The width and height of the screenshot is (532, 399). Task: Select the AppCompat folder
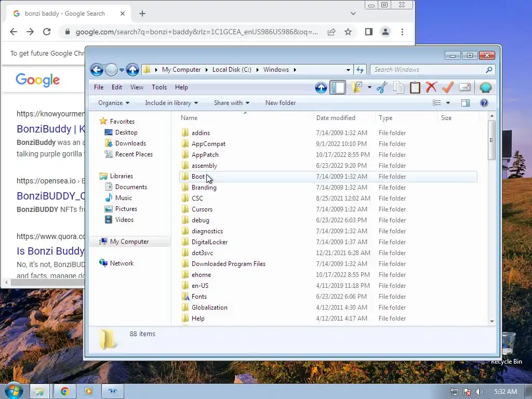pyautogui.click(x=328, y=144)
